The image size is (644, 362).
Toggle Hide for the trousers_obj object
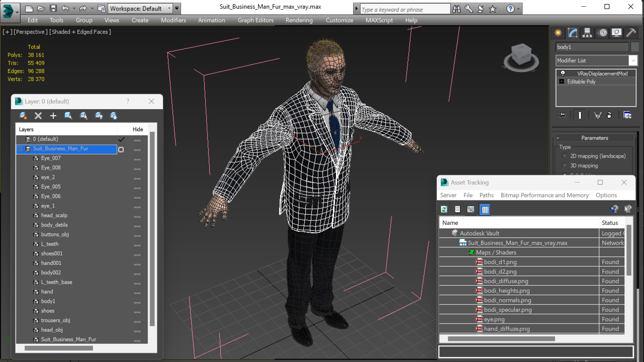(x=137, y=321)
